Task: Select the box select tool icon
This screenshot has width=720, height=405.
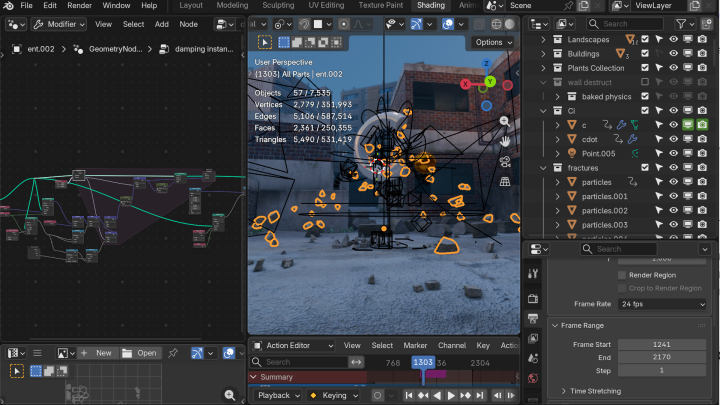Action: click(265, 42)
